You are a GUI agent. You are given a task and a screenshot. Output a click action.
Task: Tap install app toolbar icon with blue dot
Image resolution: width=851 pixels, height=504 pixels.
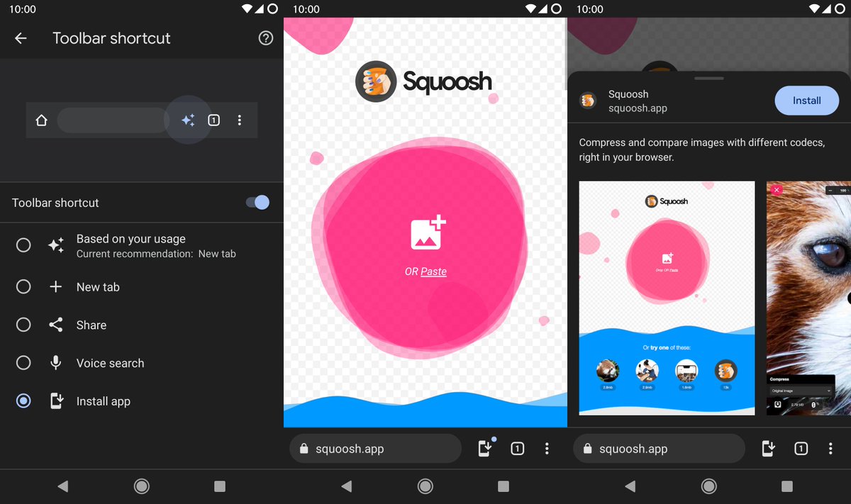coord(486,448)
